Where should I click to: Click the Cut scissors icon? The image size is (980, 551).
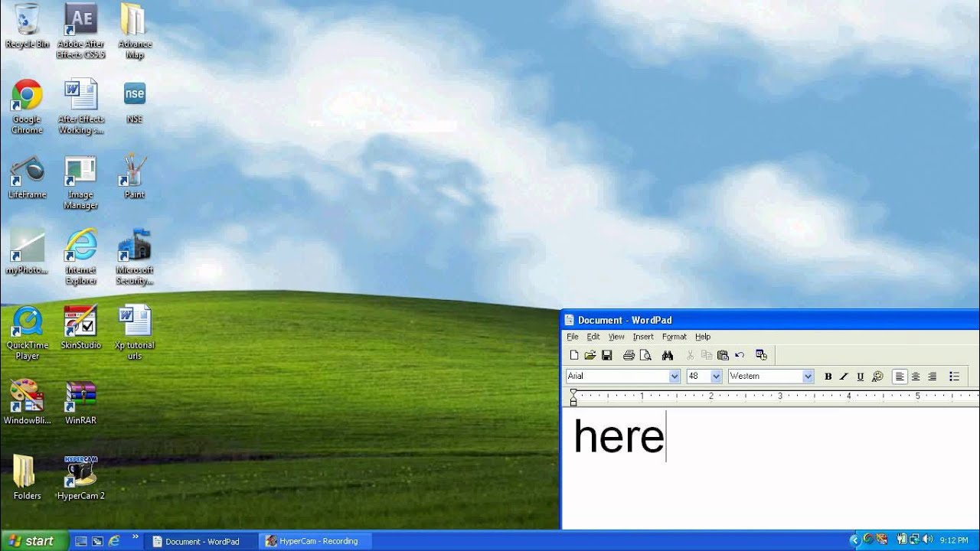point(690,355)
